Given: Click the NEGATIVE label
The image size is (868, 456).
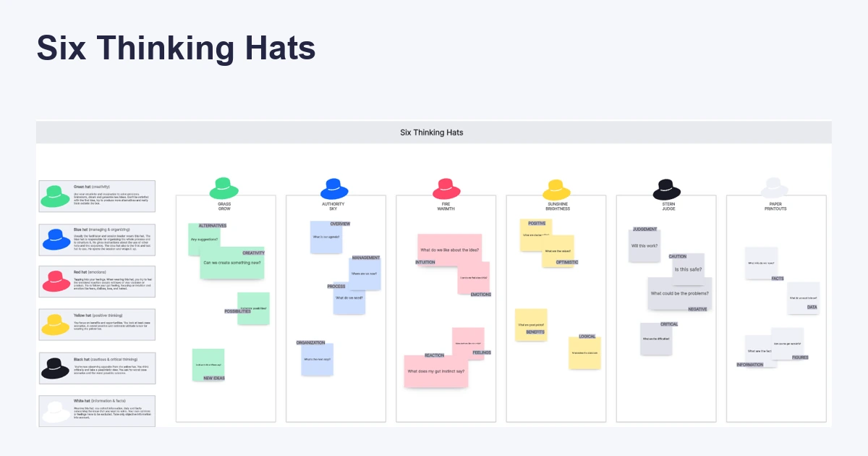Looking at the screenshot, I should pyautogui.click(x=697, y=309).
